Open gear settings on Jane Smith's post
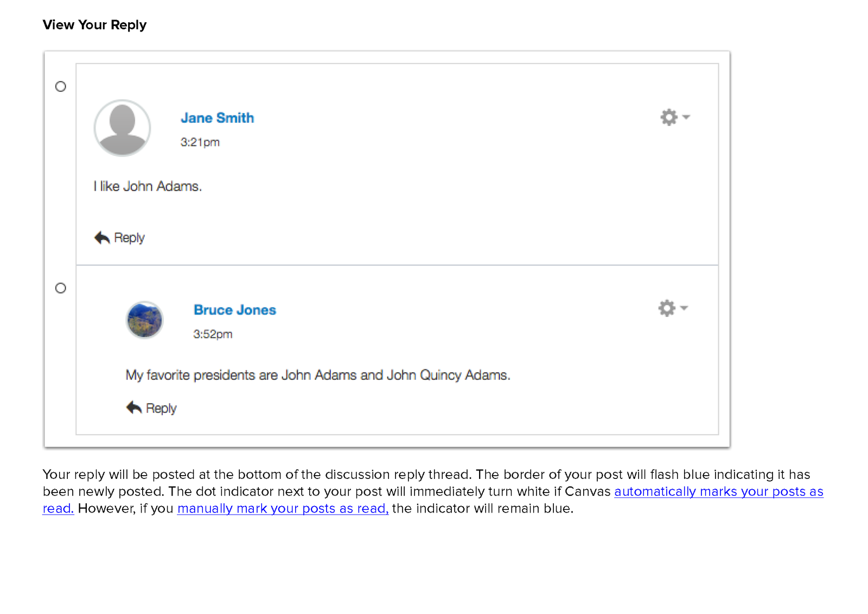Viewport: 868px width, 614px height. click(x=669, y=117)
